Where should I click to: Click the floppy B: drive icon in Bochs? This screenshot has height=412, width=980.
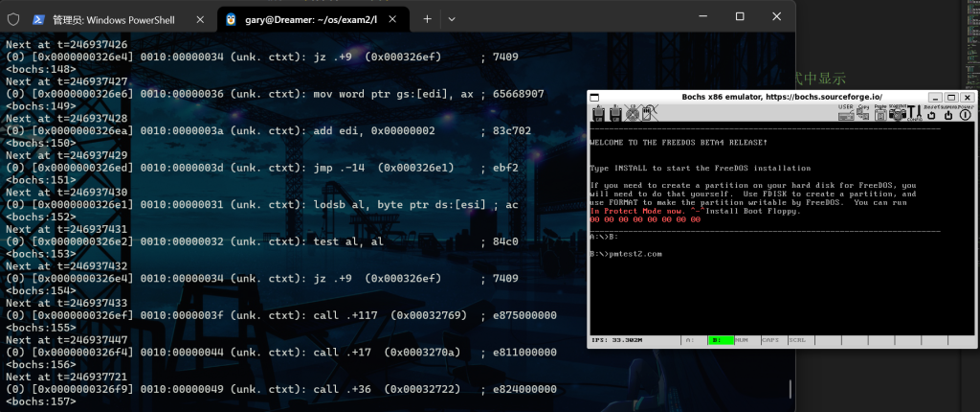(x=613, y=113)
